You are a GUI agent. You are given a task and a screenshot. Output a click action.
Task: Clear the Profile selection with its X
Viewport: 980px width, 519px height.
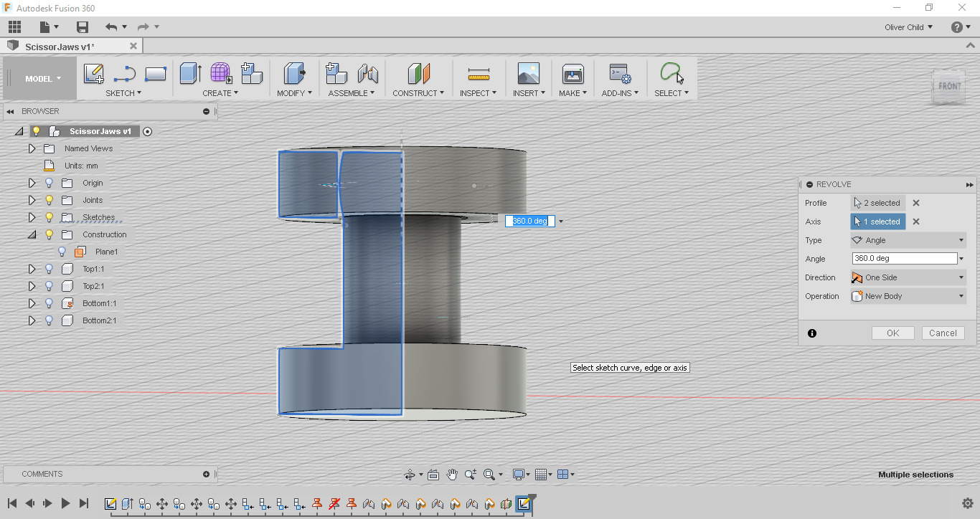click(x=916, y=203)
